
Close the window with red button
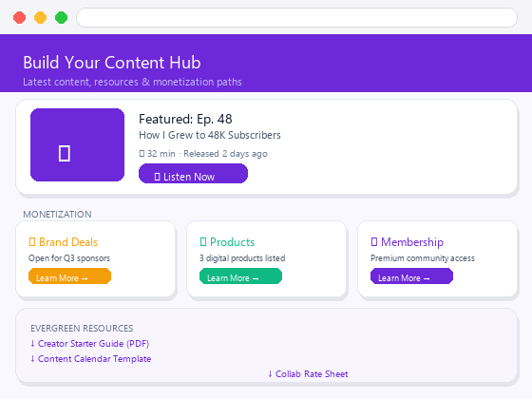point(19,18)
